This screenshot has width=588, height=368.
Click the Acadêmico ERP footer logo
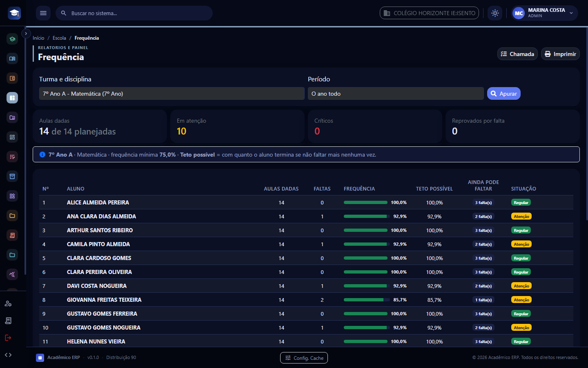coord(40,358)
